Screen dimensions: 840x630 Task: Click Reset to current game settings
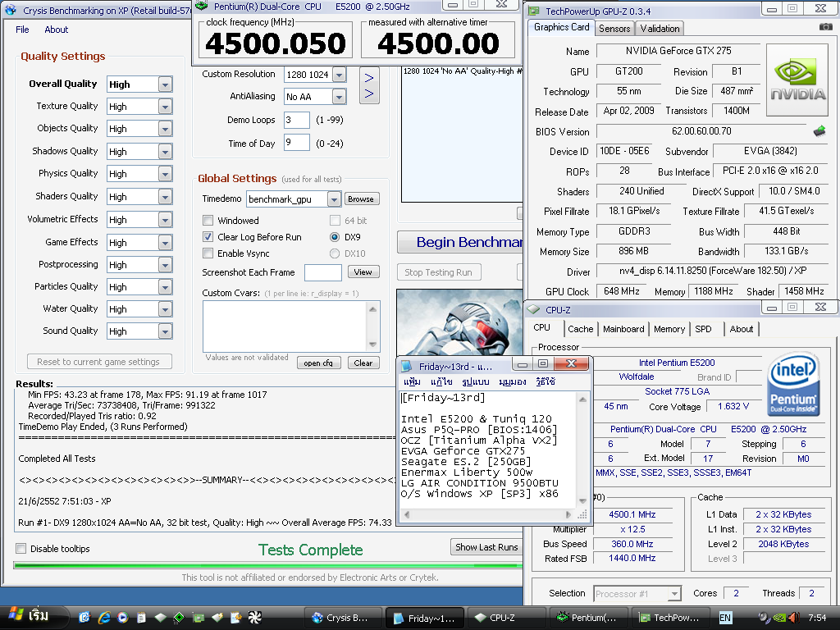coord(99,362)
